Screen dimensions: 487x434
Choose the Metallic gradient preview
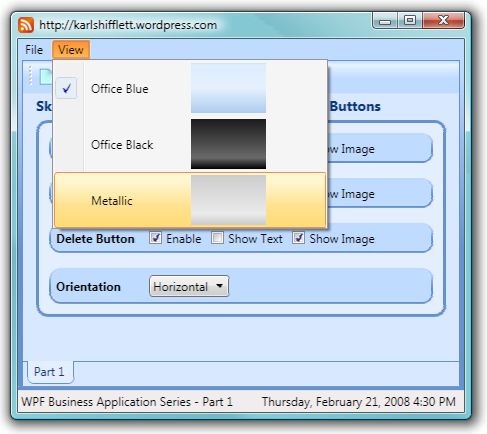click(228, 200)
